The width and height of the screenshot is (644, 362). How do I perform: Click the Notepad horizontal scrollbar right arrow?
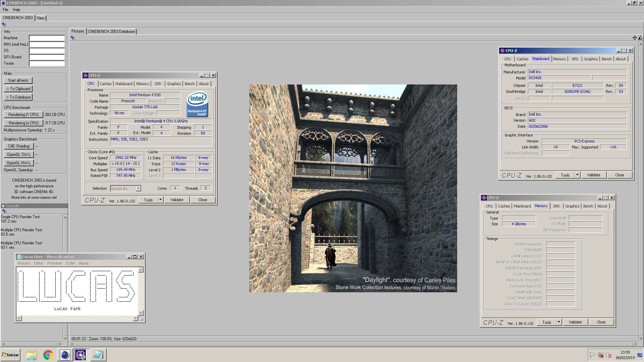(136, 318)
